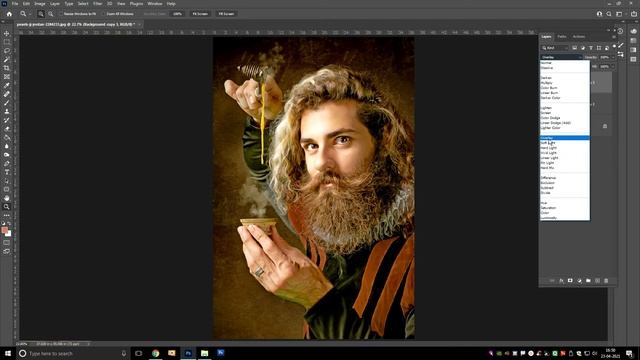The height and width of the screenshot is (360, 640).
Task: Click the Home icon in options bar
Action: (9, 14)
